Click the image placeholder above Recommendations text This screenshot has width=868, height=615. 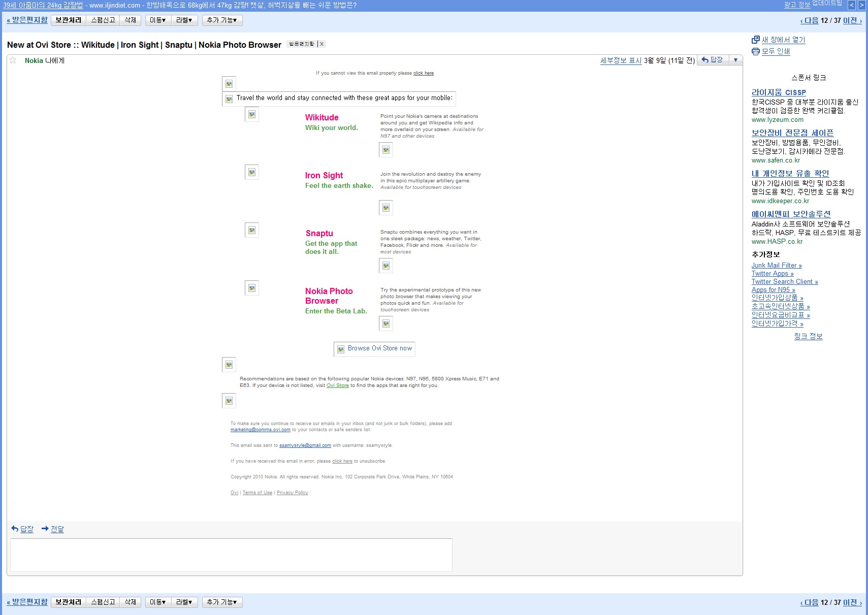click(229, 365)
